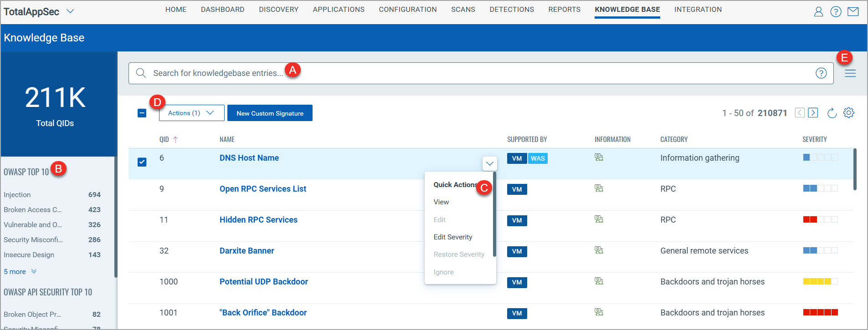Open CONFIGURATION tab
This screenshot has width=868, height=330.
pos(408,10)
